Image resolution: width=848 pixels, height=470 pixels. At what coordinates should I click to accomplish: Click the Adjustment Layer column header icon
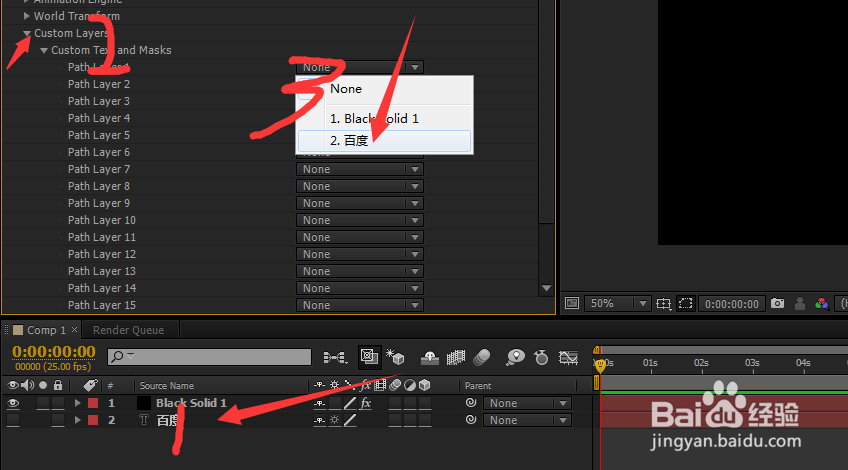(x=410, y=385)
